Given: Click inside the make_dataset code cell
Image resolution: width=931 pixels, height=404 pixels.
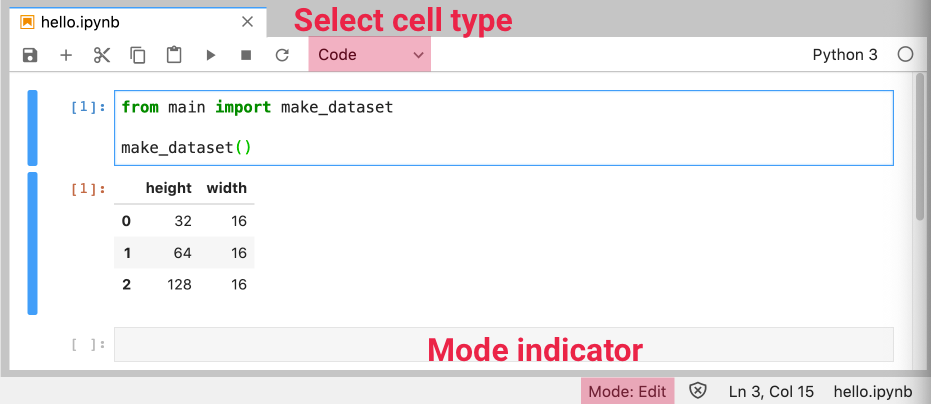Looking at the screenshot, I should (500, 127).
